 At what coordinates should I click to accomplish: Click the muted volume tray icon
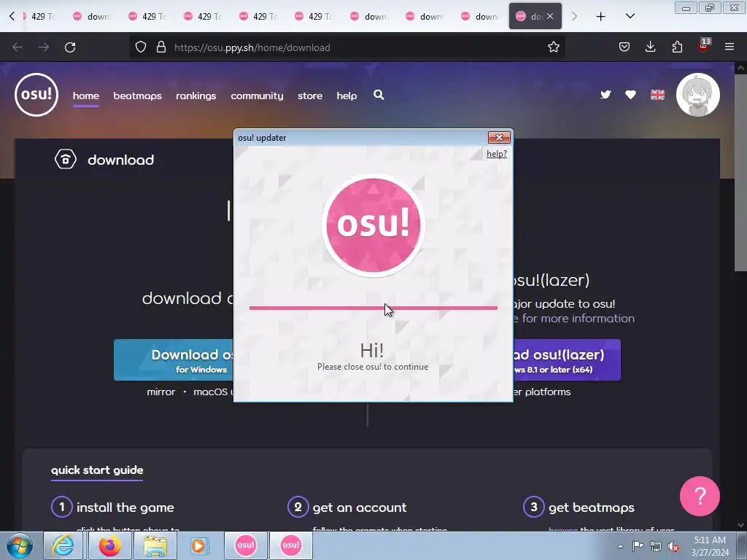(673, 547)
